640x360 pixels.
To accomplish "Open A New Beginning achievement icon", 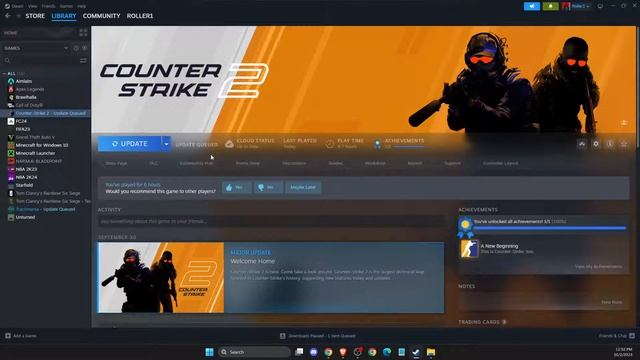I will pos(469,249).
